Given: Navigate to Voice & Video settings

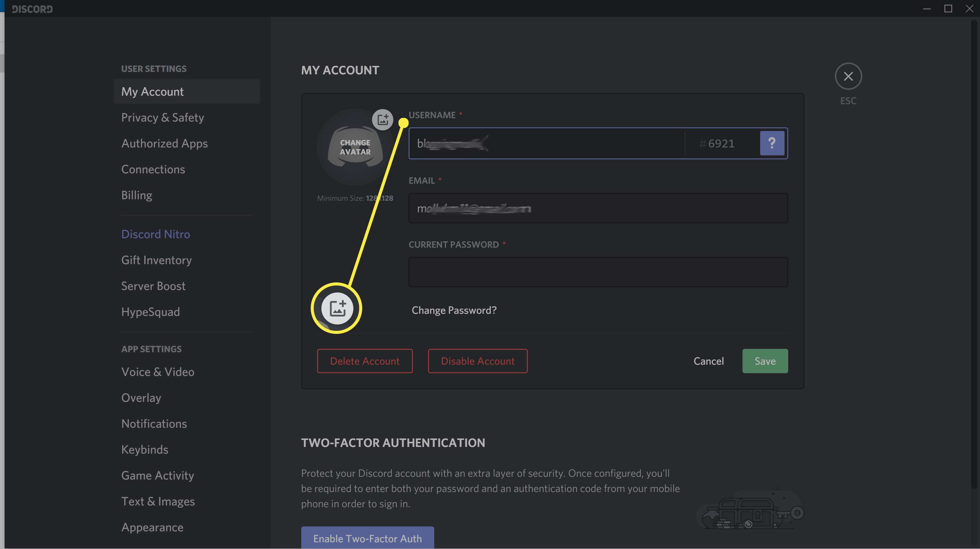Looking at the screenshot, I should pos(158,372).
